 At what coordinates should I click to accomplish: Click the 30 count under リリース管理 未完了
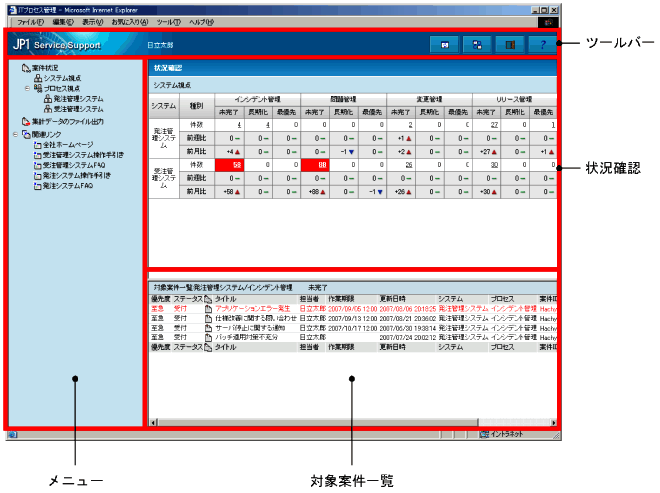[x=494, y=165]
